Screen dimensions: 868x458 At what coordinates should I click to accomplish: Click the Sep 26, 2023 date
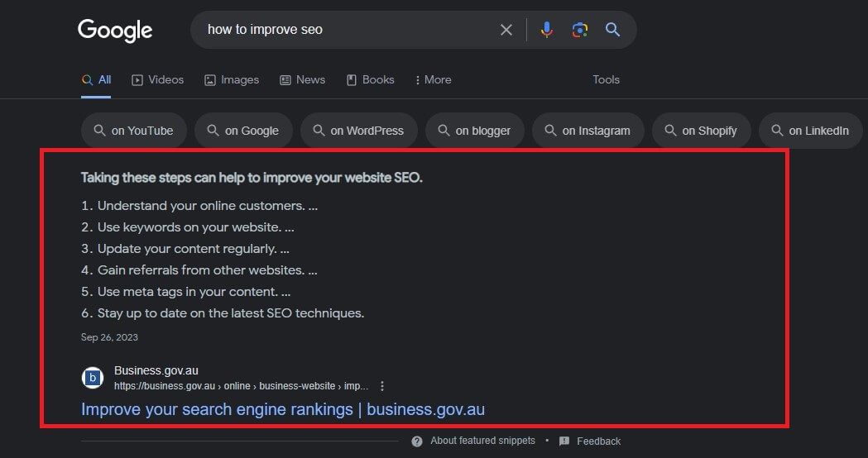[109, 337]
